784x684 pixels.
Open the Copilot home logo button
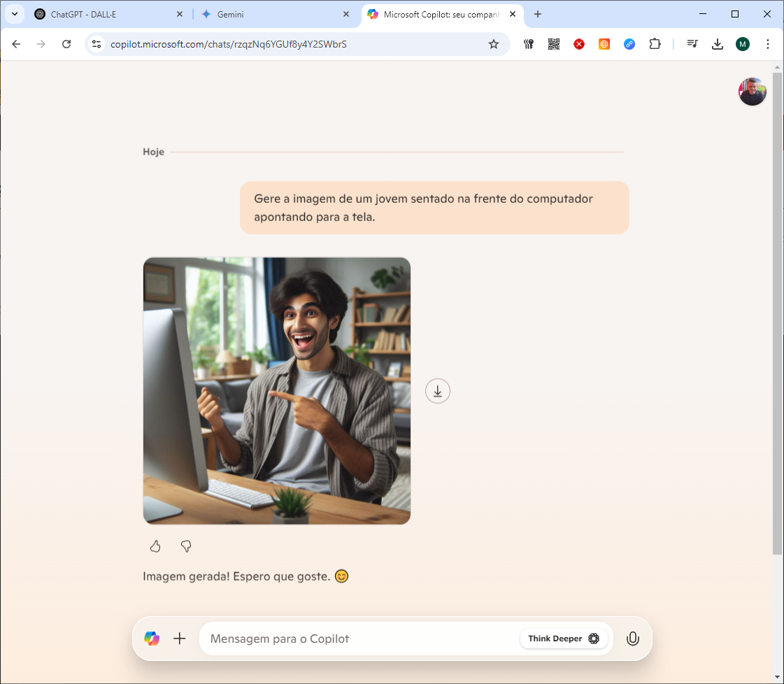click(152, 639)
